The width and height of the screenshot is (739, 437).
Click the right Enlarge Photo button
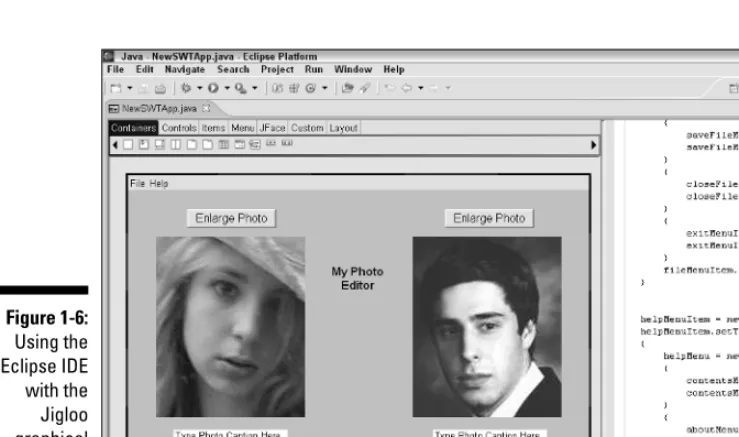click(489, 218)
